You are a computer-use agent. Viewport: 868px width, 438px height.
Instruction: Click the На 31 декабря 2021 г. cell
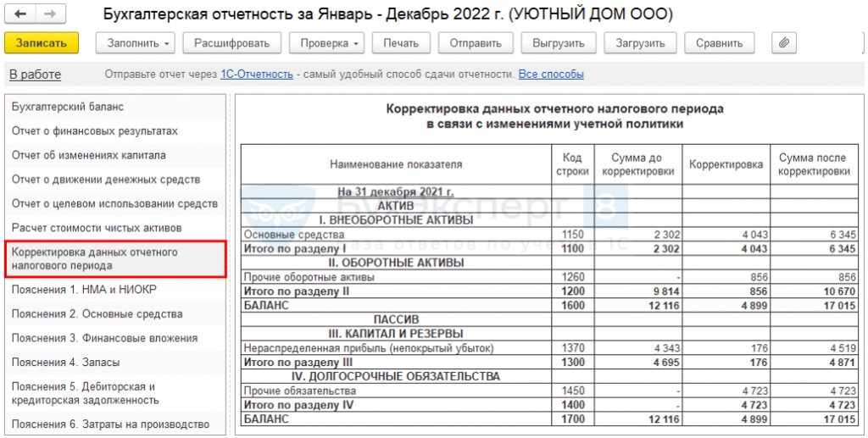coord(396,192)
